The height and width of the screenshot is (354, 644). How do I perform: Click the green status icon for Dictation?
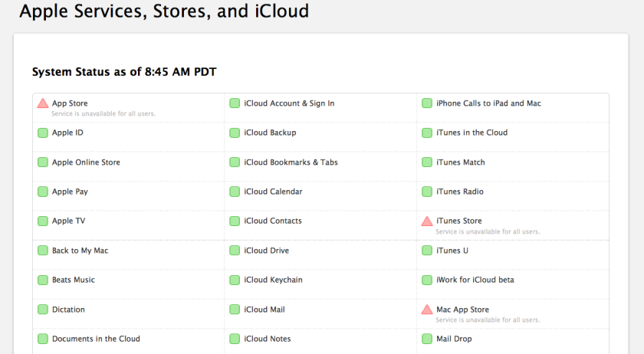43,310
